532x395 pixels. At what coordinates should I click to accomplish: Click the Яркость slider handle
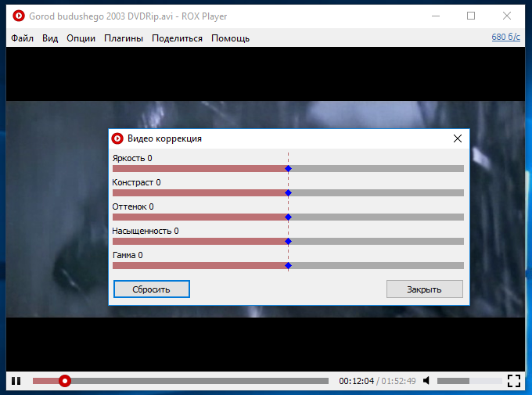pyautogui.click(x=288, y=169)
